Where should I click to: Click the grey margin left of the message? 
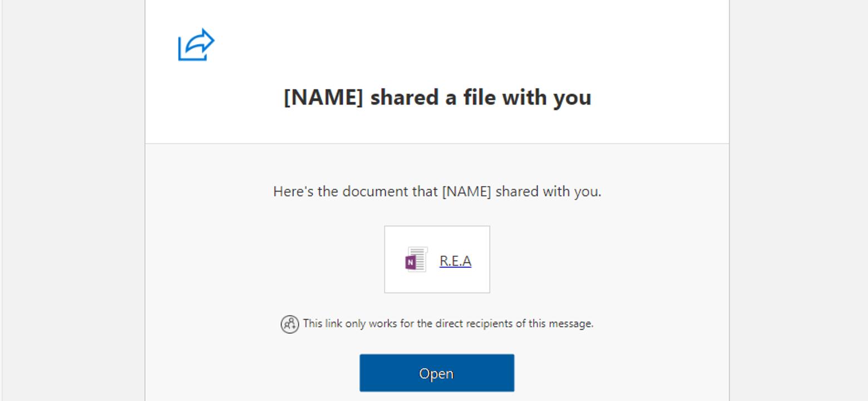pyautogui.click(x=72, y=200)
